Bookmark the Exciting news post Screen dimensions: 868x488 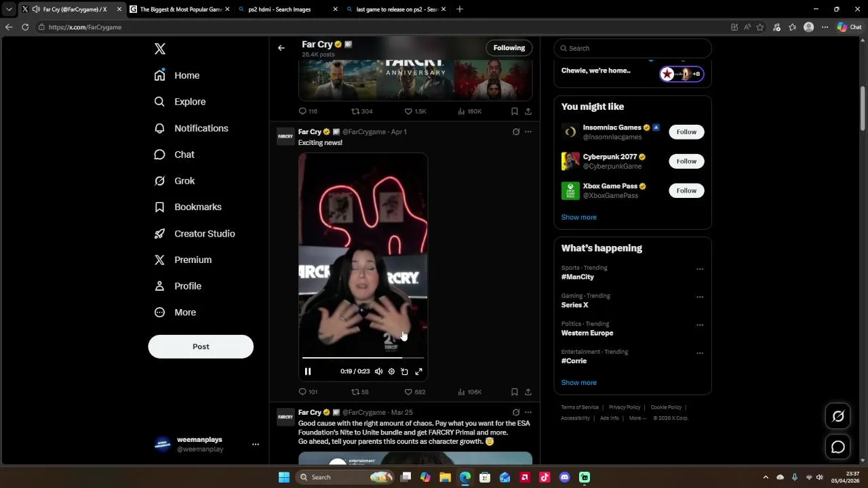(515, 392)
